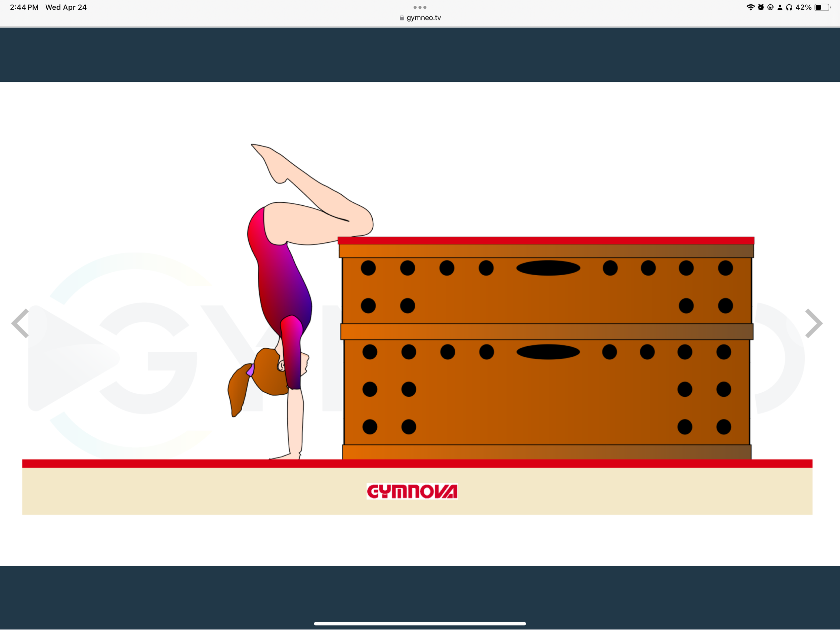840x630 pixels.
Task: Tap the Wi-Fi status icon
Action: point(750,7)
